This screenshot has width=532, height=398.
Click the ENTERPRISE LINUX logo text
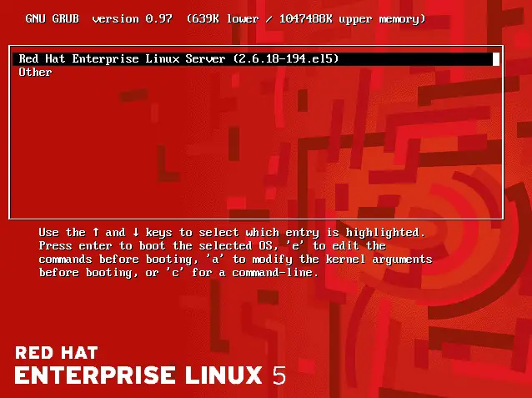pos(138,375)
